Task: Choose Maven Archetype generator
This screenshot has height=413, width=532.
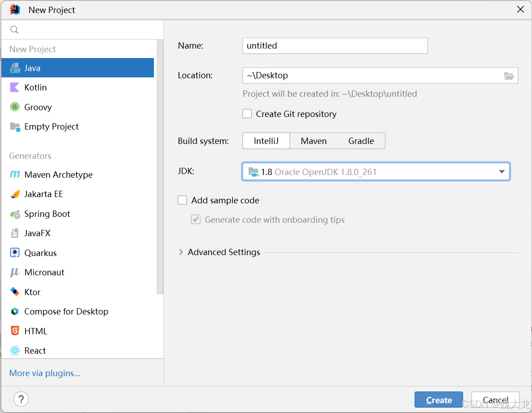Action: click(78, 175)
